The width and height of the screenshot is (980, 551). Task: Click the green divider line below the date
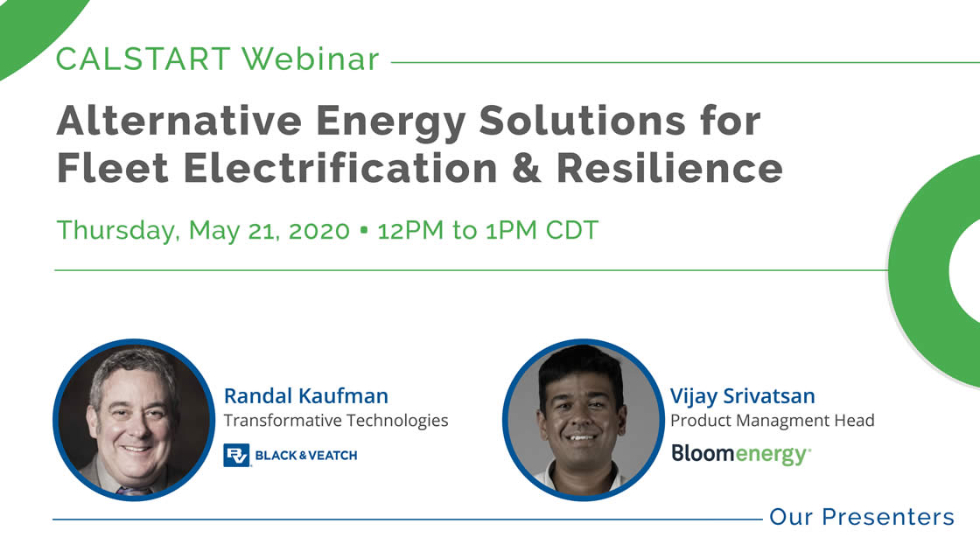[x=472, y=270]
